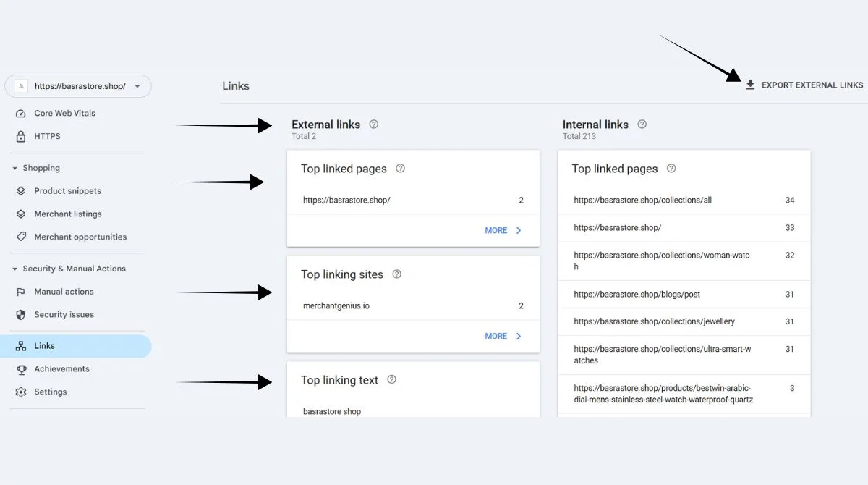This screenshot has height=485, width=868.
Task: Click the Links sitemap icon in the sidebar
Action: [x=21, y=346]
